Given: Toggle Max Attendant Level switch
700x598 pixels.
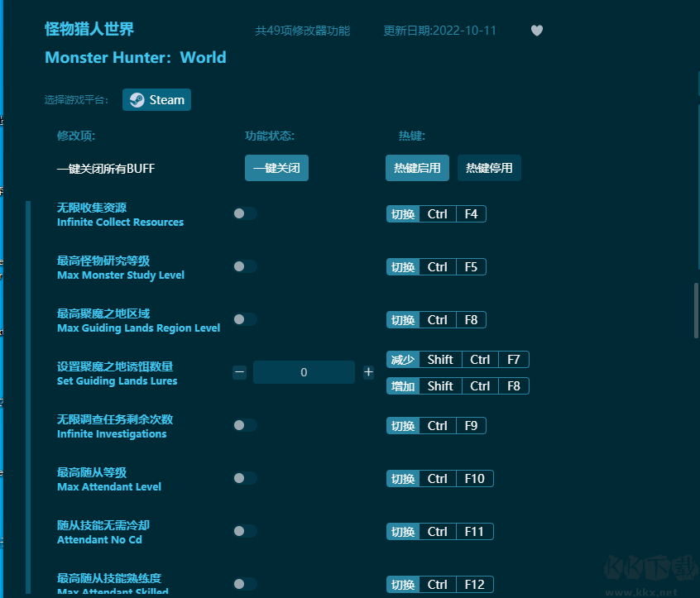Looking at the screenshot, I should tap(245, 478).
